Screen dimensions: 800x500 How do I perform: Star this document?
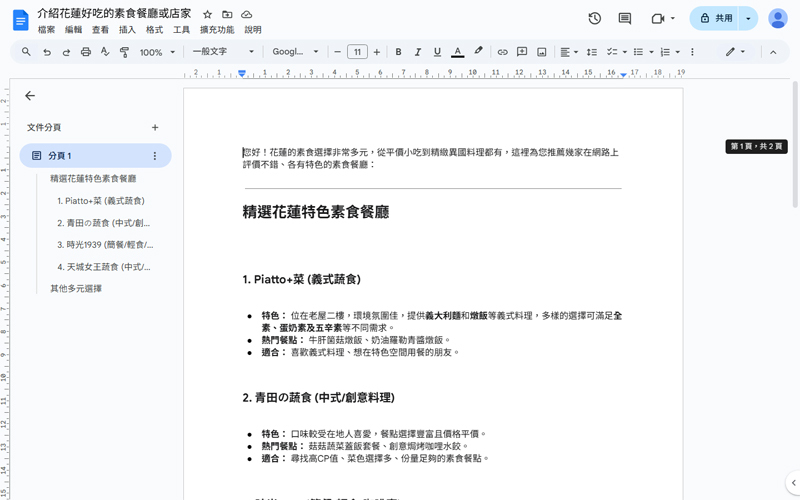pyautogui.click(x=207, y=15)
